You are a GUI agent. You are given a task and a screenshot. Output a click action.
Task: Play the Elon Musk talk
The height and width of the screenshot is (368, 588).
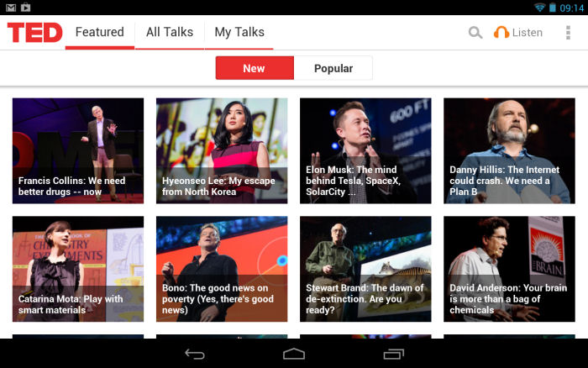tap(365, 150)
